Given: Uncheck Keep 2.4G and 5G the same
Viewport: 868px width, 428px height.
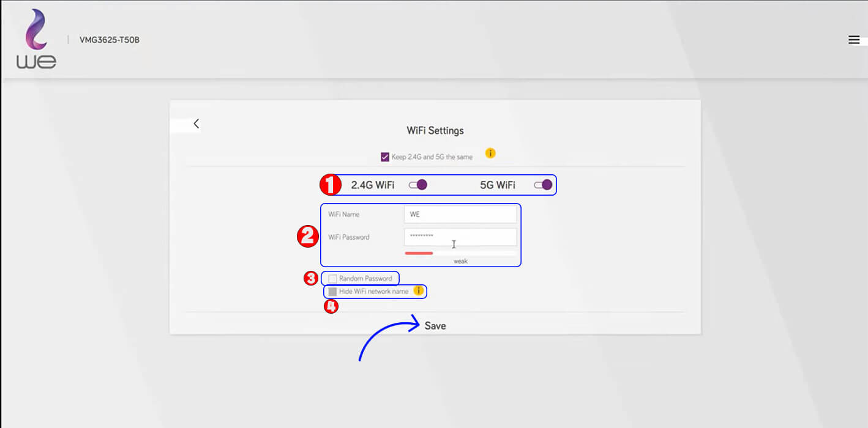Looking at the screenshot, I should coord(385,157).
